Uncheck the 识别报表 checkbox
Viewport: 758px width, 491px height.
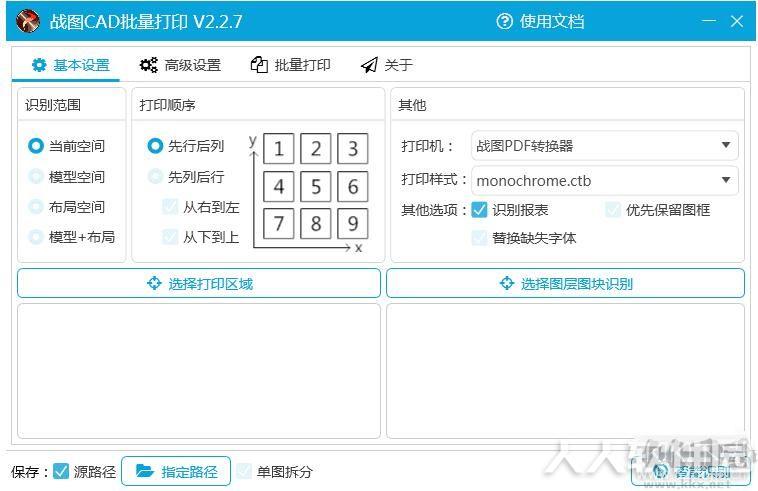click(x=479, y=210)
